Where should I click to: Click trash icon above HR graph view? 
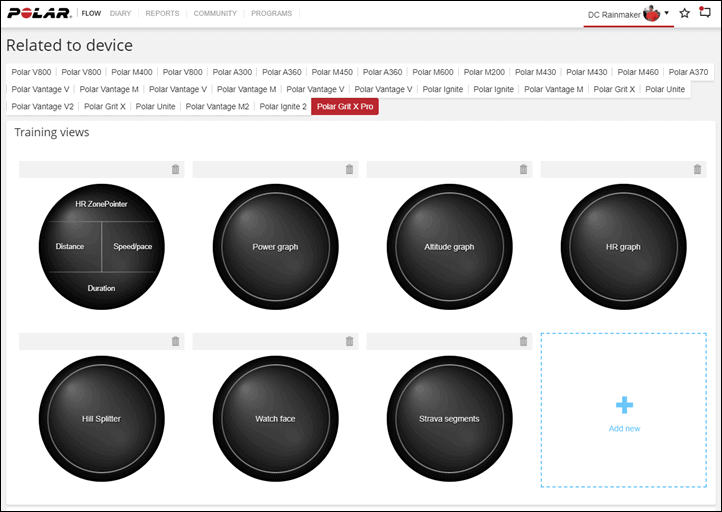coord(698,169)
